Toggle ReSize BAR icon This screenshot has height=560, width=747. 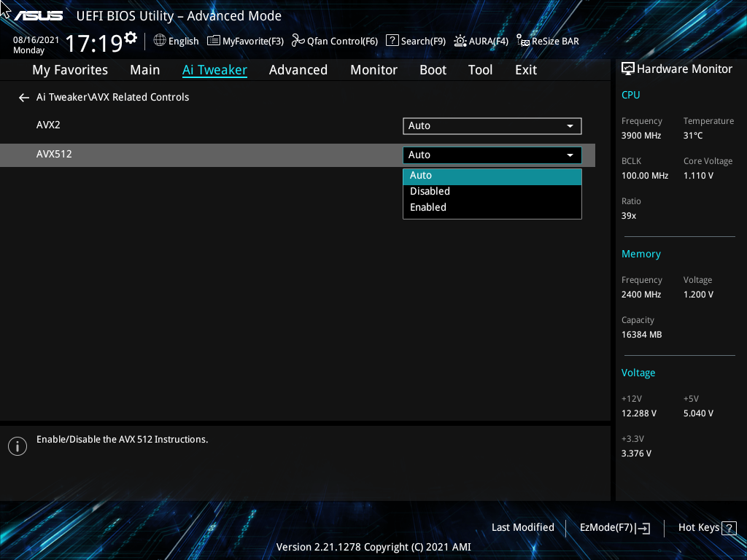coord(523,41)
